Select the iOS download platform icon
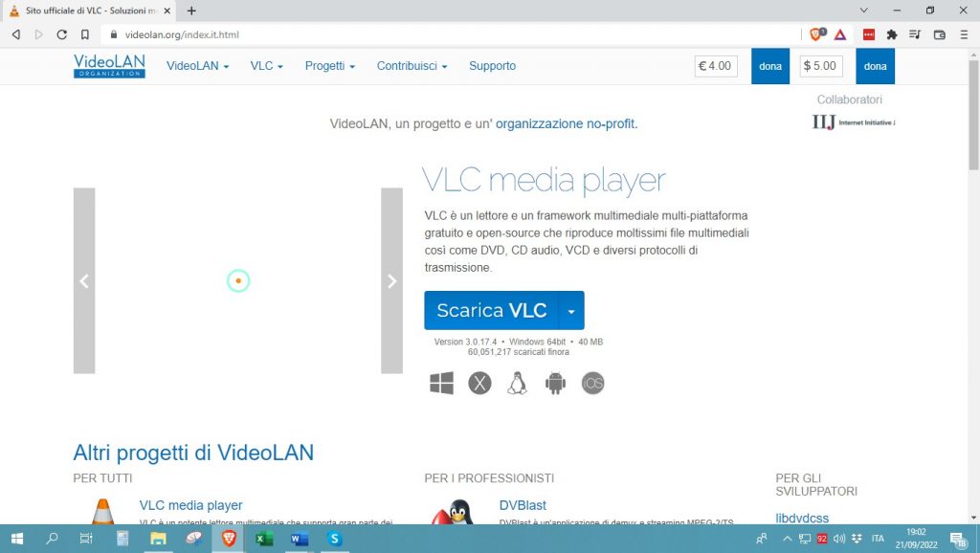The image size is (980, 553). (592, 383)
